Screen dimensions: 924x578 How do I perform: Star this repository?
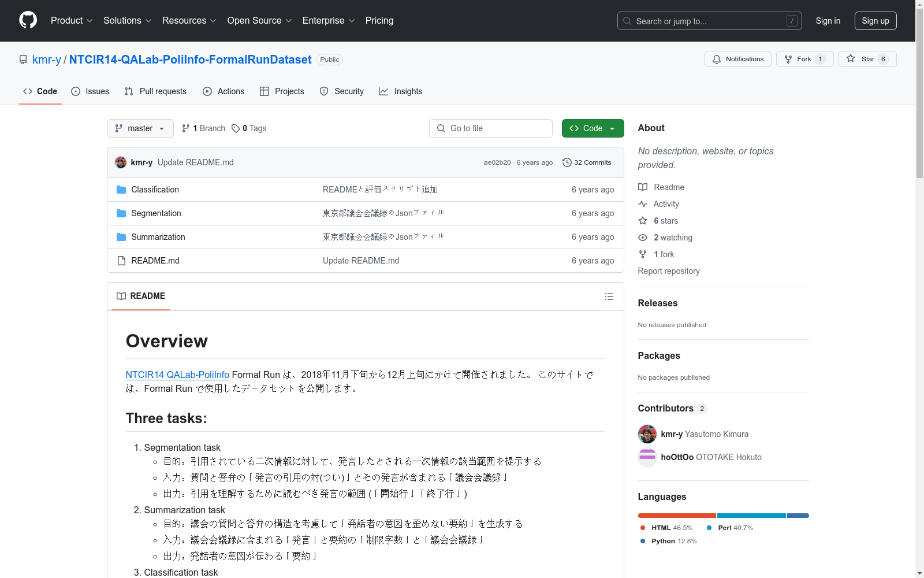pyautogui.click(x=867, y=59)
